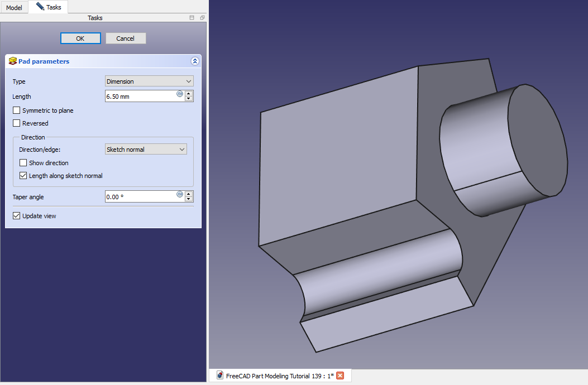The height and width of the screenshot is (385, 588).
Task: Turn on the Show direction checkbox
Action: (23, 163)
